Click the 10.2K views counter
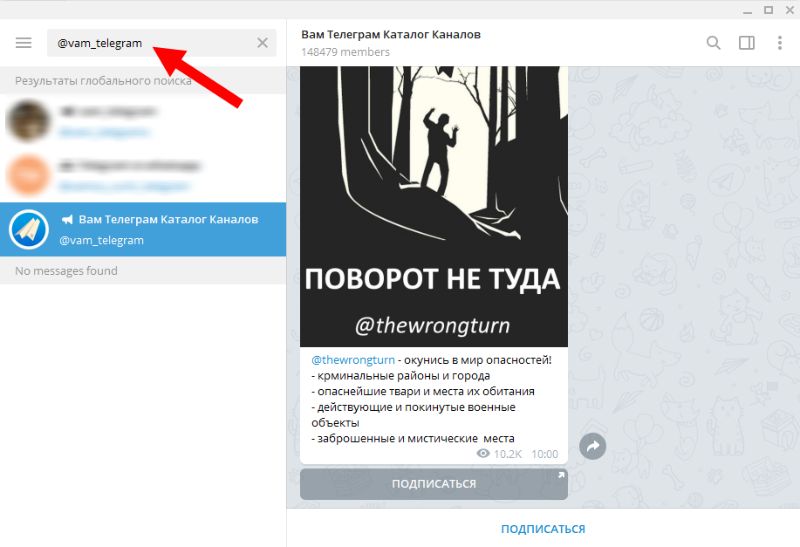The width and height of the screenshot is (800, 547). point(508,454)
